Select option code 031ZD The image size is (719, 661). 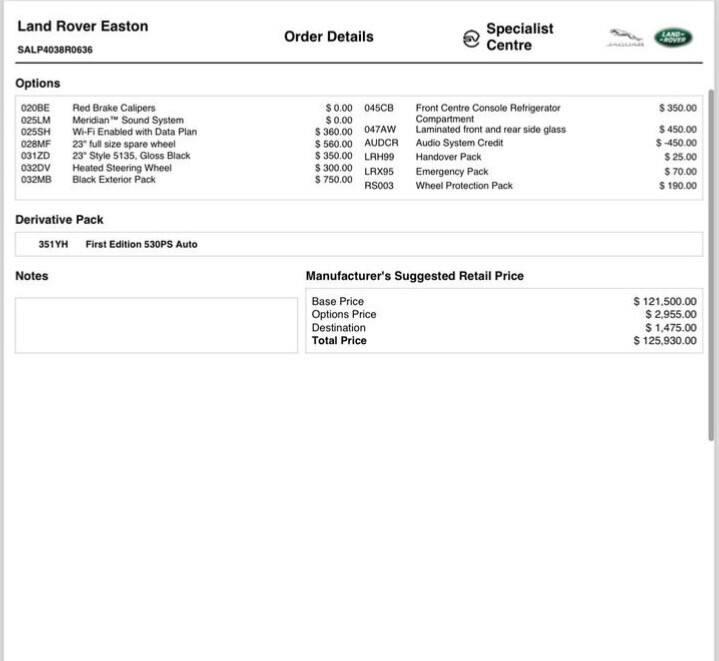(x=35, y=156)
